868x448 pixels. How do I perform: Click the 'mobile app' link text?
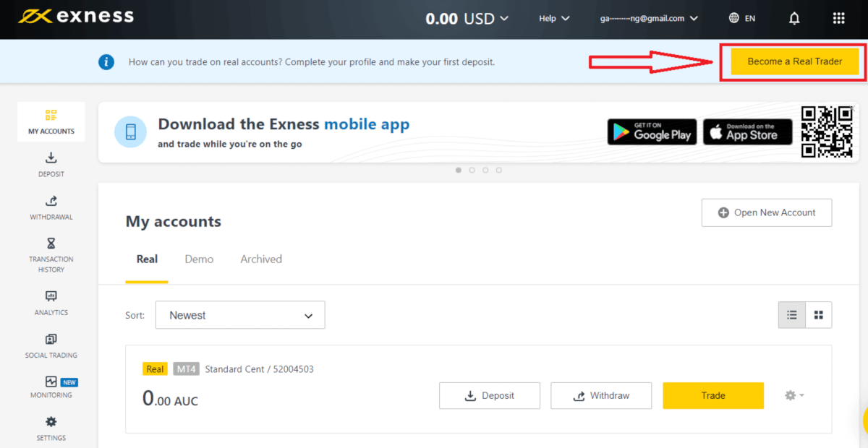tap(367, 124)
